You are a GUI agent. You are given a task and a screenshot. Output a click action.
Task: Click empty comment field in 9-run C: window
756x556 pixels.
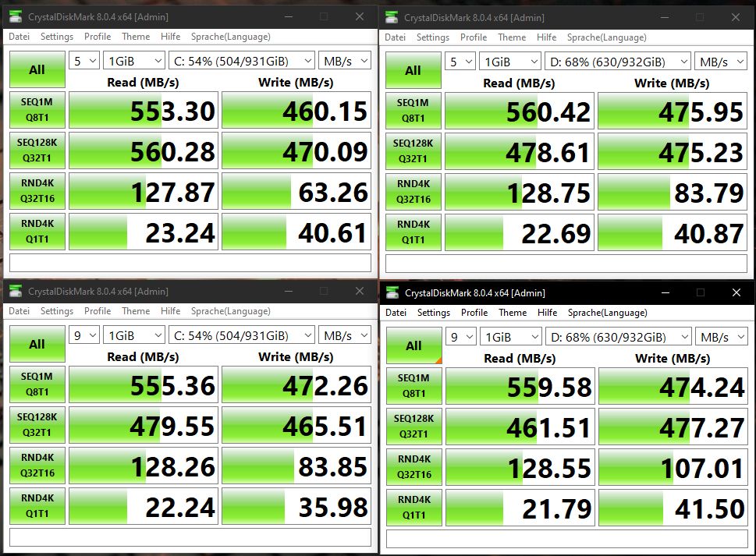tap(190, 538)
